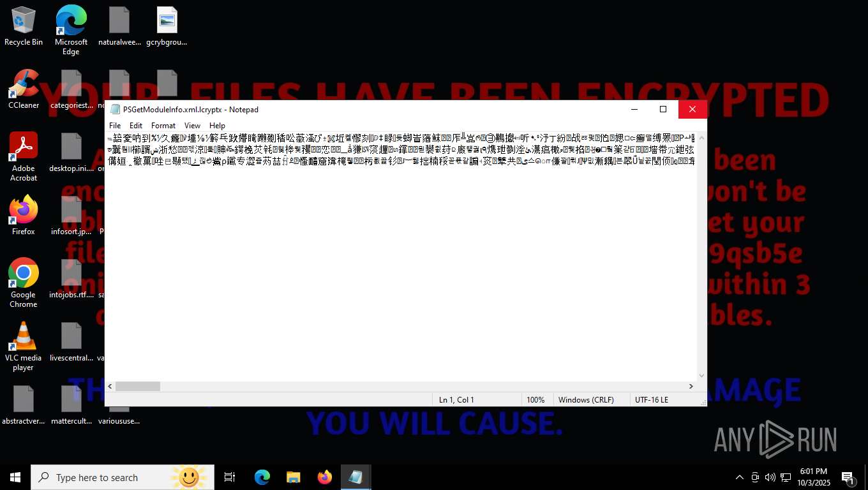This screenshot has height=490, width=868.
Task: Show hidden system tray icons
Action: [x=740, y=477]
